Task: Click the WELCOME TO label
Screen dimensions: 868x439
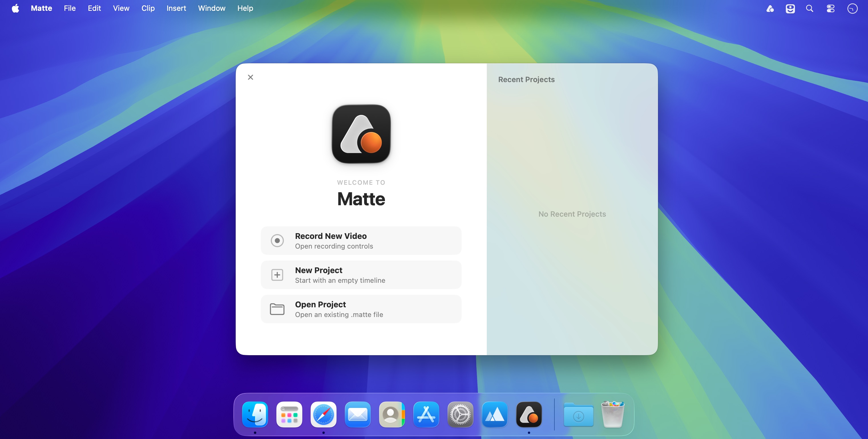Action: (x=361, y=182)
